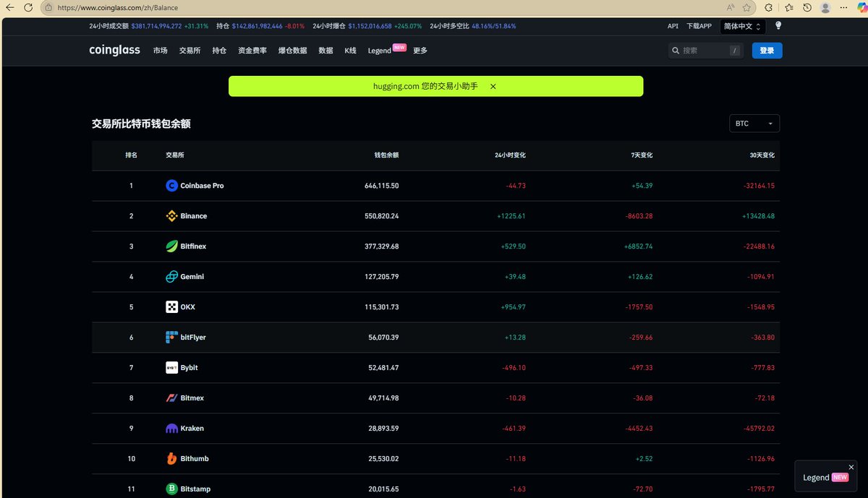Image resolution: width=868 pixels, height=498 pixels.
Task: Open the browser extensions puzzle icon
Action: click(x=768, y=7)
